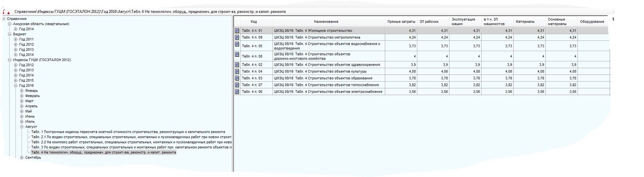Collapse the Август month node

coord(22,127)
